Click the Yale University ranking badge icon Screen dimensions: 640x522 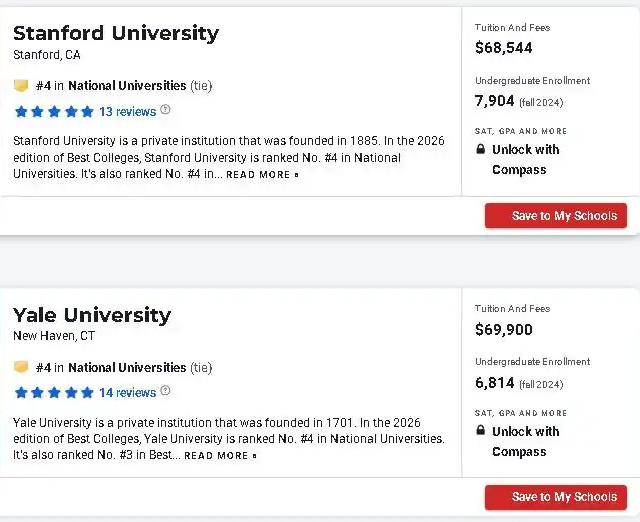(x=21, y=367)
